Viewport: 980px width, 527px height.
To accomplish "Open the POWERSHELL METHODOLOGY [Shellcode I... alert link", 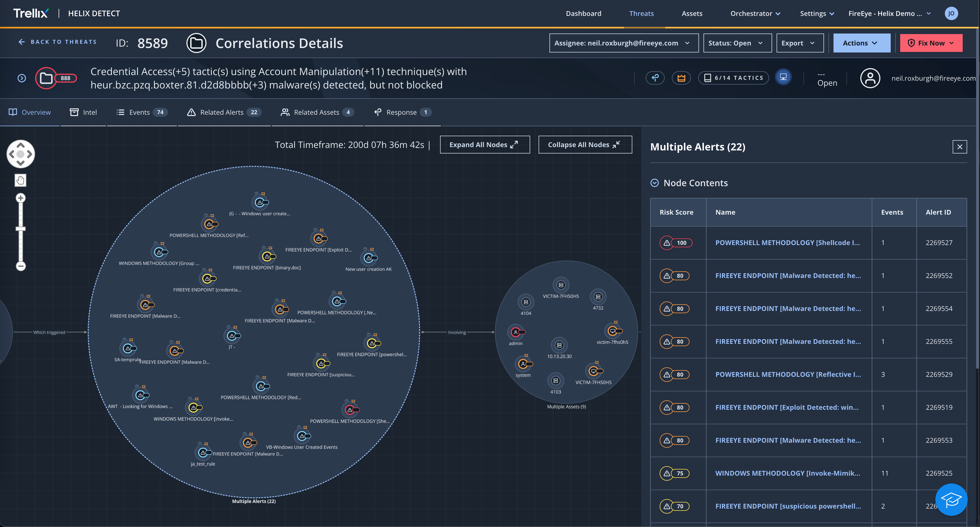I will [787, 243].
